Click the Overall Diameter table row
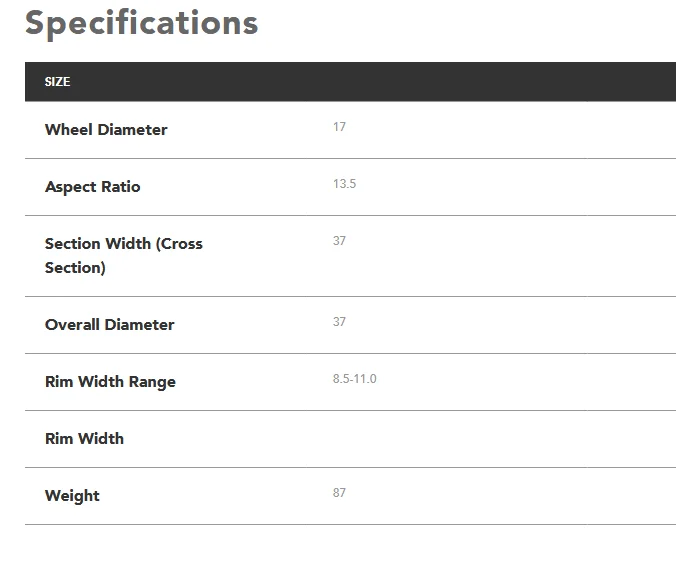This screenshot has width=676, height=572. [x=351, y=325]
